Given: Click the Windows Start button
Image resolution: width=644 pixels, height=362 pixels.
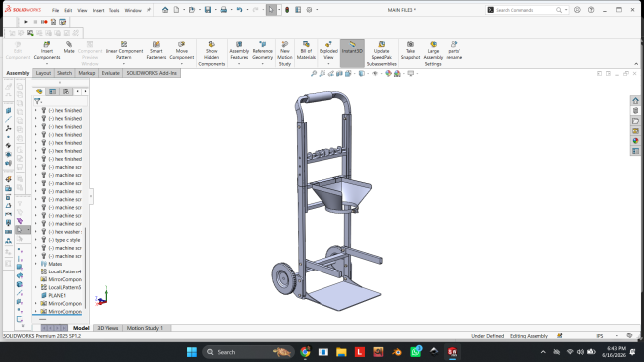Looking at the screenshot, I should tap(192, 352).
